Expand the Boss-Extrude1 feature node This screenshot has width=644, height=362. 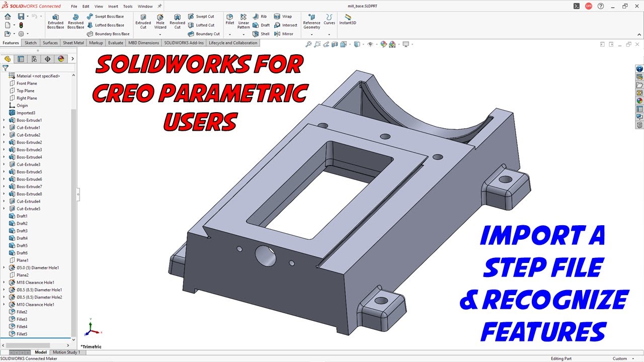tap(4, 120)
